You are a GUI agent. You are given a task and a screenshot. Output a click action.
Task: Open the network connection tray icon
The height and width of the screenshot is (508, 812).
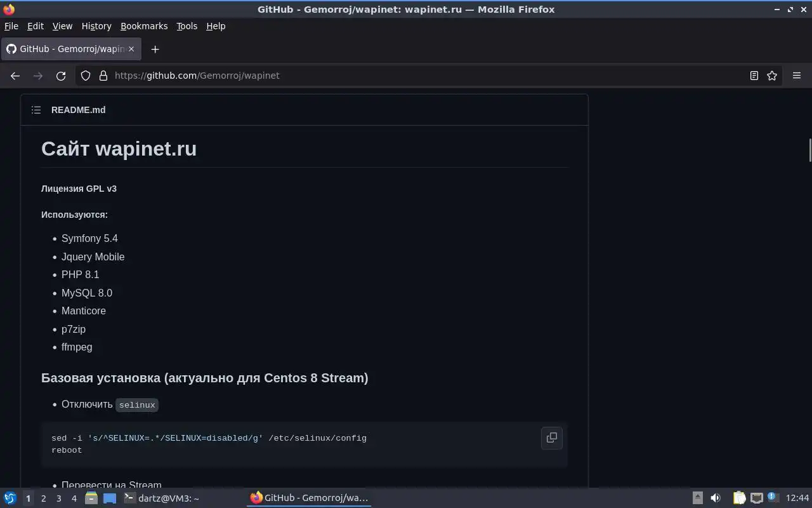(x=756, y=498)
